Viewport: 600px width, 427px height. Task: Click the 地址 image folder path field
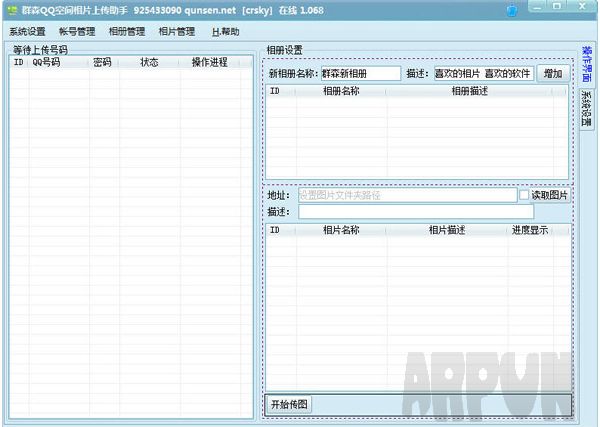point(408,195)
